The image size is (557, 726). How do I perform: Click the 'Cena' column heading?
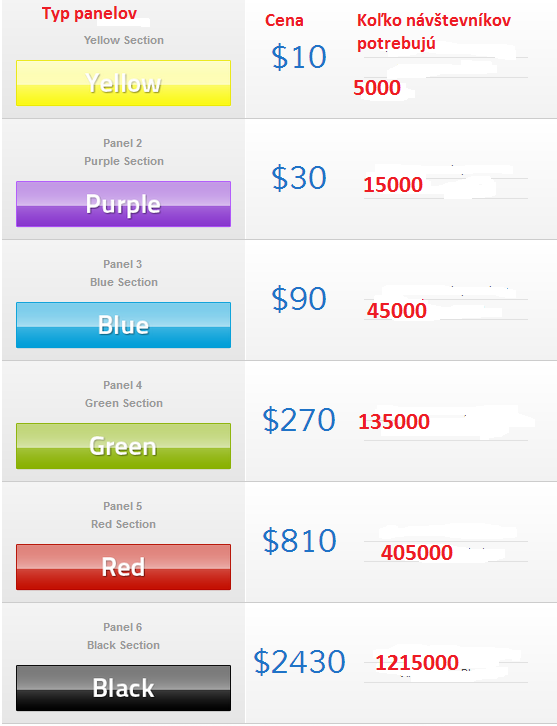point(284,20)
